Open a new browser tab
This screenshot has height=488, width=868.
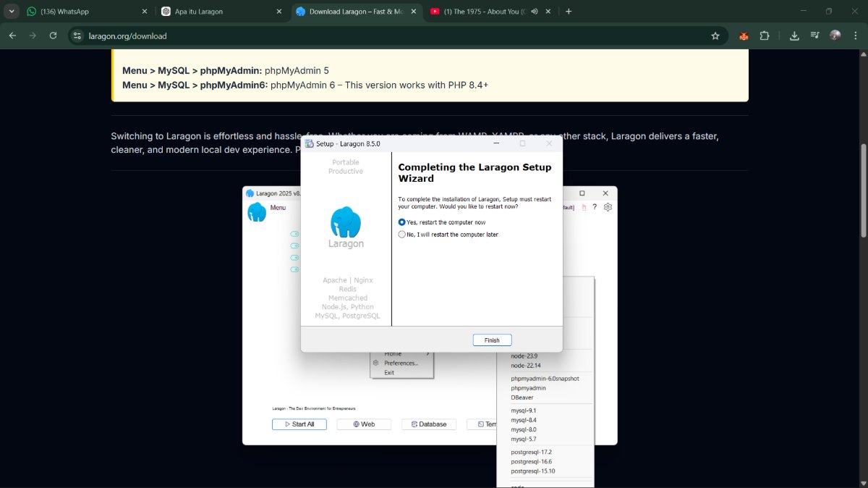(x=569, y=12)
